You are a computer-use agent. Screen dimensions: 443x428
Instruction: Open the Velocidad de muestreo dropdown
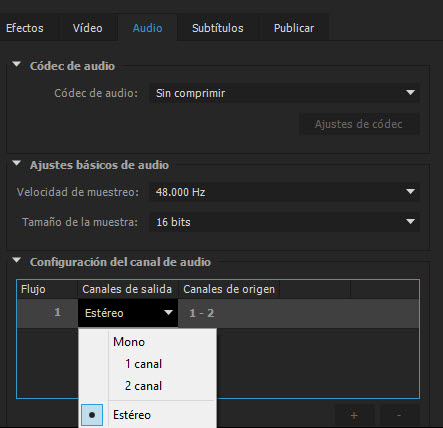284,192
